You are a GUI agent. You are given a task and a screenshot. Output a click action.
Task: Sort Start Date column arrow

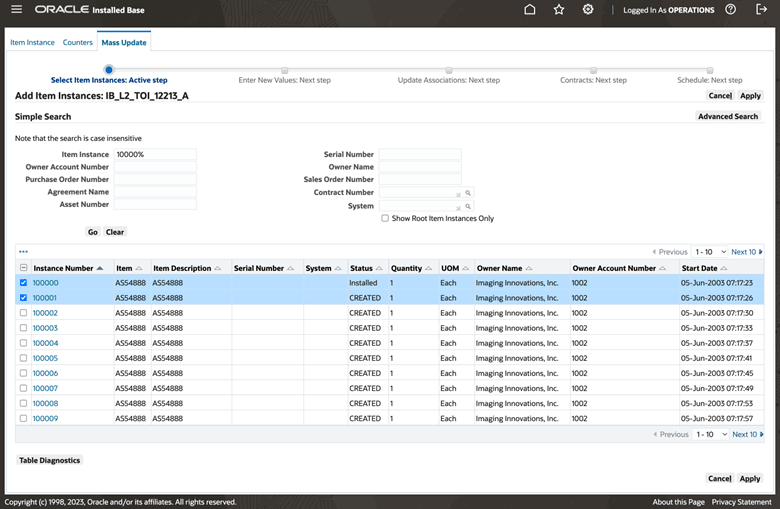click(724, 268)
